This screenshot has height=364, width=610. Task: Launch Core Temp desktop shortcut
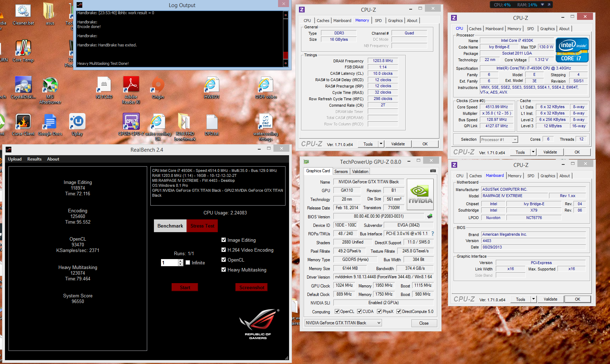click(23, 51)
